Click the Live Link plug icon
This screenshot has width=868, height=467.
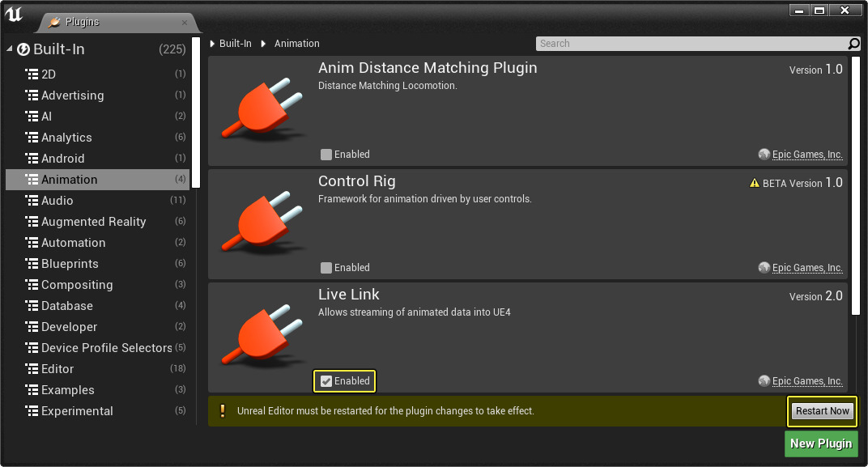[x=262, y=337]
